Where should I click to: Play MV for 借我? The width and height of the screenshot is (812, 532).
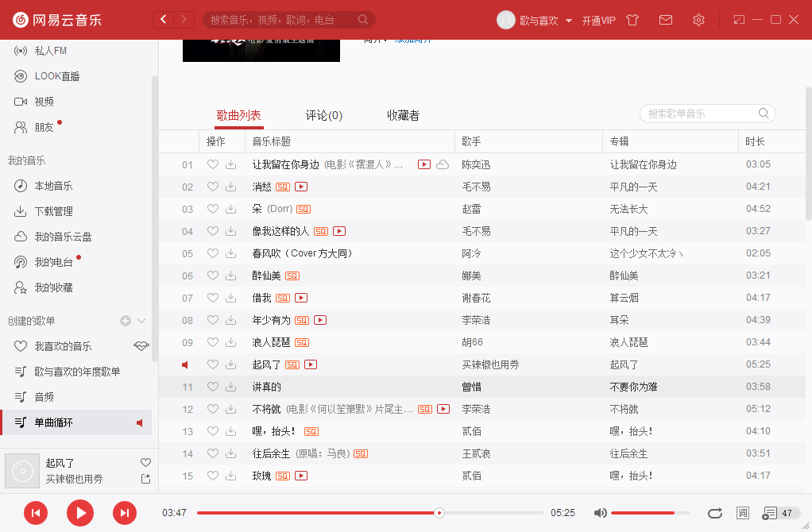coord(301,298)
